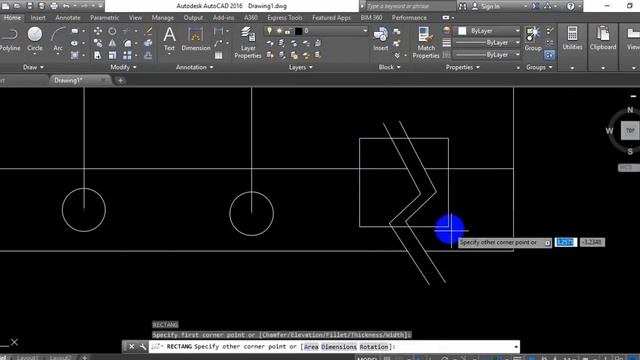Switch to the Home ribbon tab
This screenshot has height=360, width=640.
12,18
